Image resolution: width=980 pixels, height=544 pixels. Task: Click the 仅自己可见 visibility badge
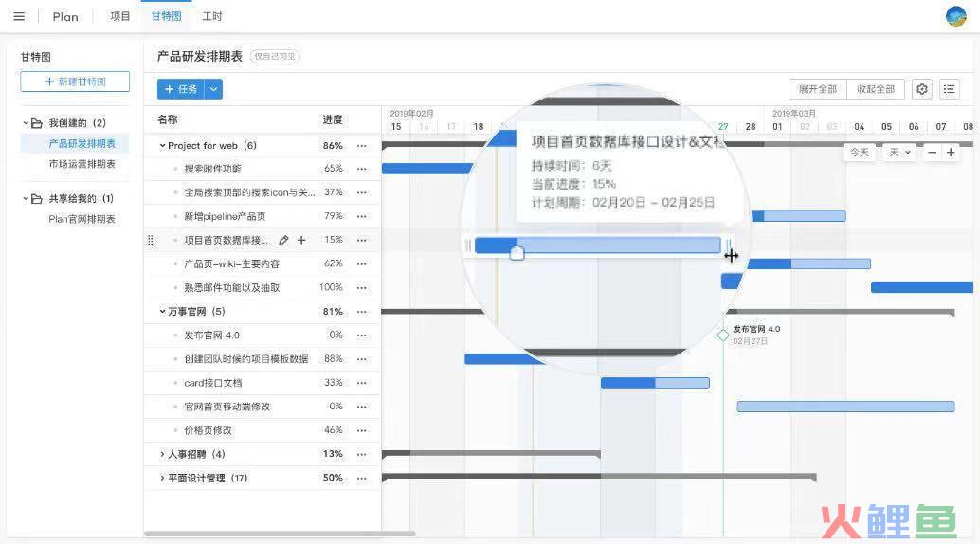click(x=275, y=56)
